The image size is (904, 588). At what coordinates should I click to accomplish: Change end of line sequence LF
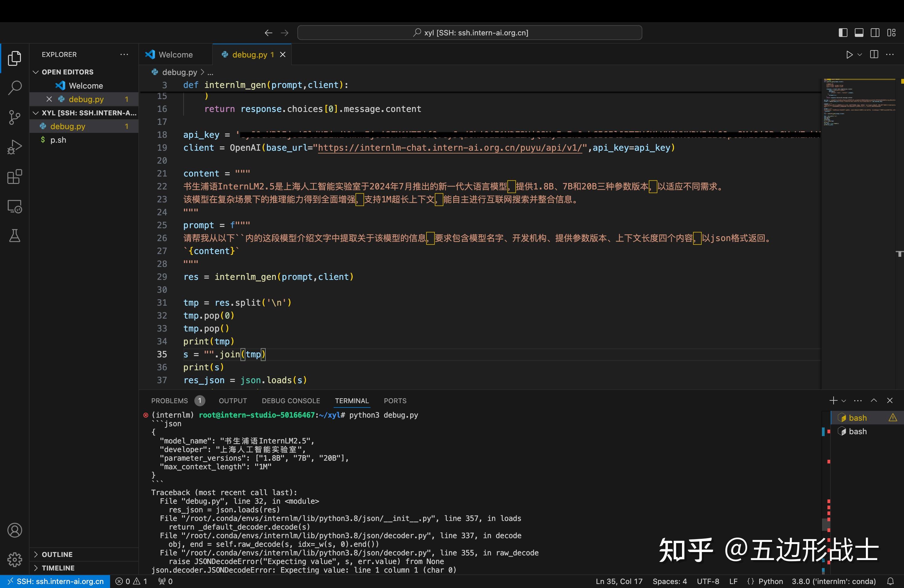click(733, 581)
